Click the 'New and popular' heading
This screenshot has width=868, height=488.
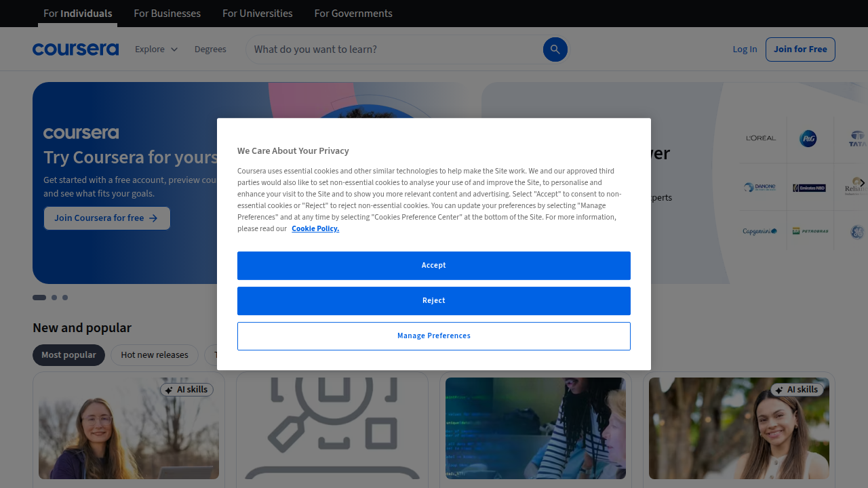click(82, 328)
